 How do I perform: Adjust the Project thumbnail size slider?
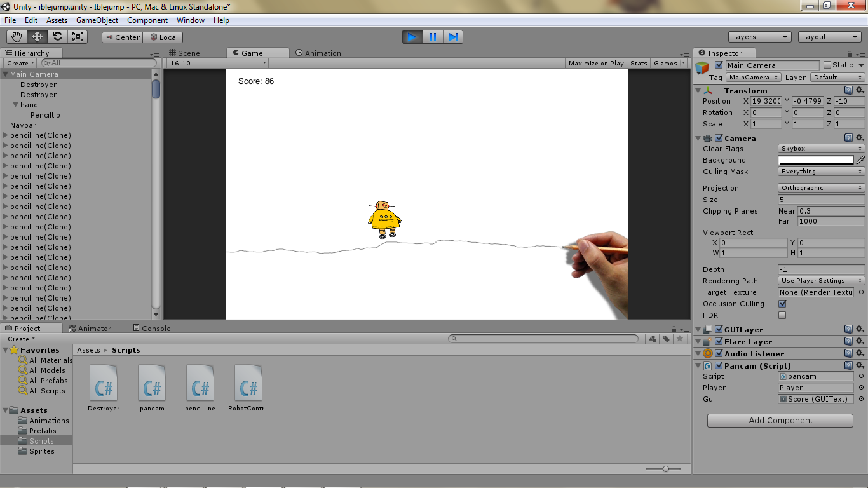click(666, 469)
